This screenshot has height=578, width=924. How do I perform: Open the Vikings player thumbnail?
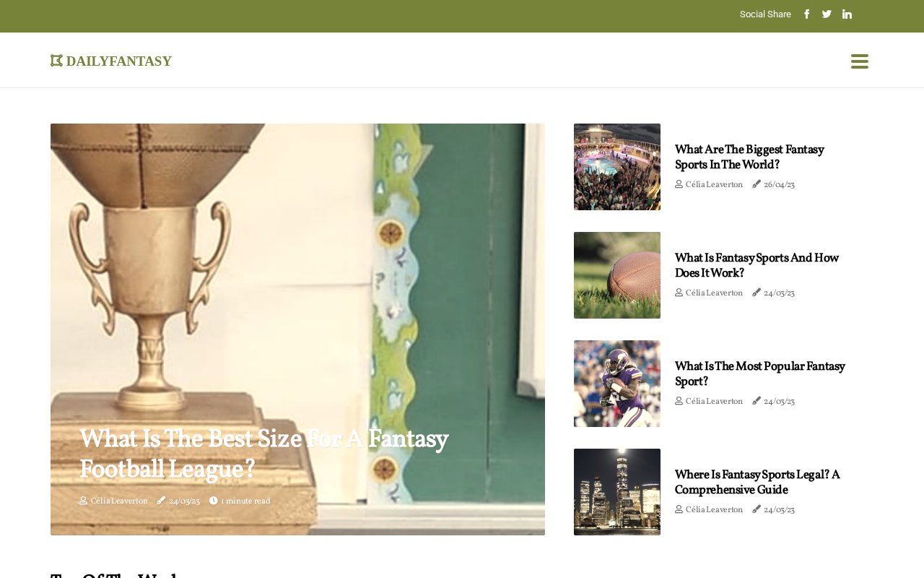point(617,384)
